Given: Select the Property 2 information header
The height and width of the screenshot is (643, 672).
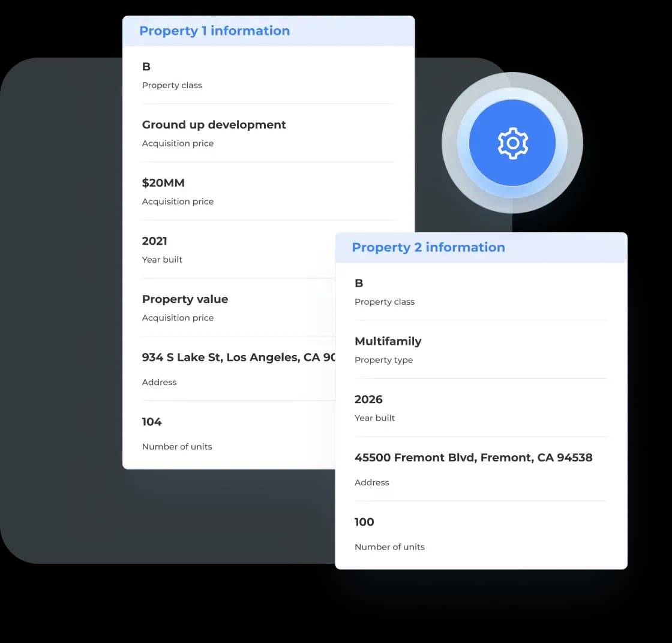Looking at the screenshot, I should click(x=428, y=248).
